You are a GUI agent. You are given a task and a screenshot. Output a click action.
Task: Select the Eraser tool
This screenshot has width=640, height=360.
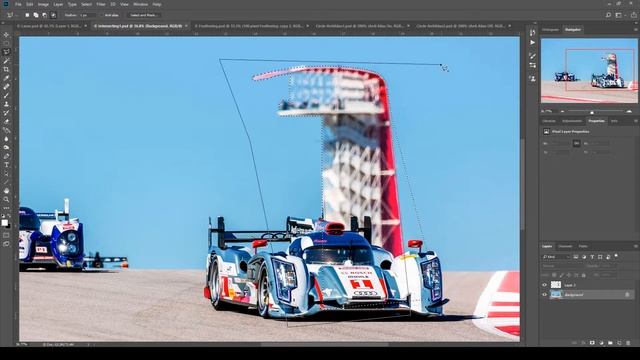[6, 122]
